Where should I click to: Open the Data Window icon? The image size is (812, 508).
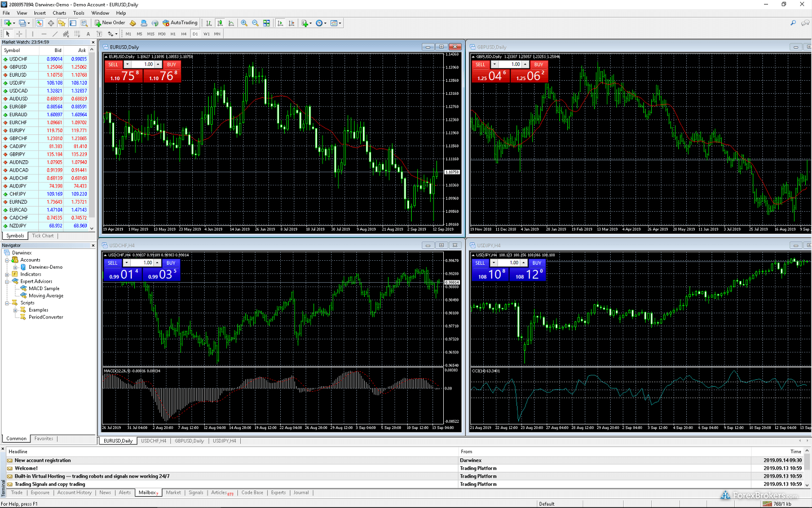[x=51, y=23]
